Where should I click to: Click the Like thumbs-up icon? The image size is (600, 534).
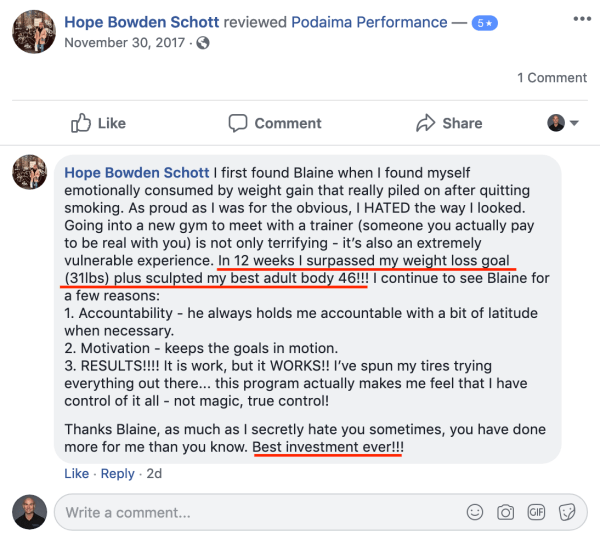(x=81, y=123)
